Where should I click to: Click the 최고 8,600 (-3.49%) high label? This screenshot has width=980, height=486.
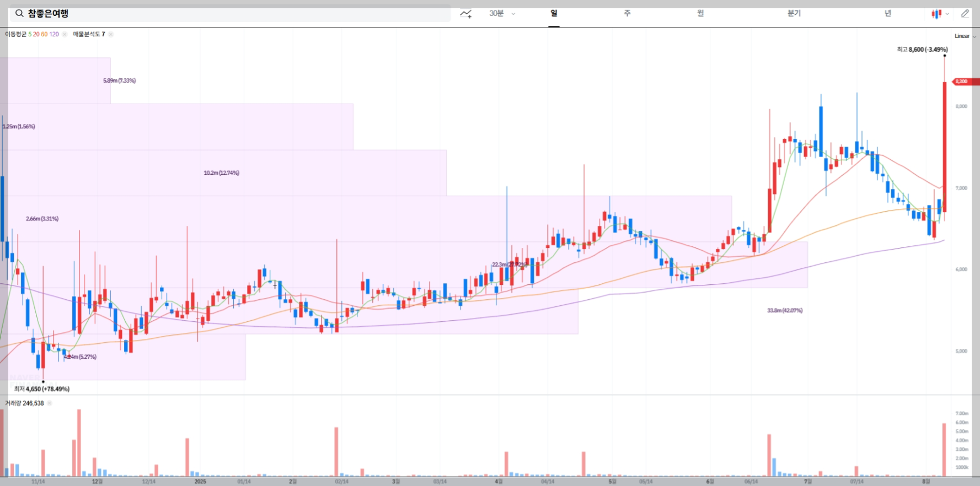point(922,50)
